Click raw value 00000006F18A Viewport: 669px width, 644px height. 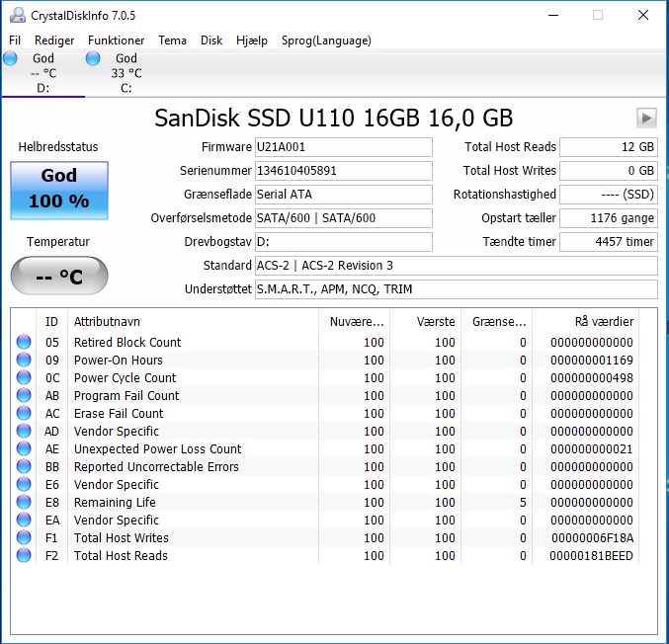point(592,537)
